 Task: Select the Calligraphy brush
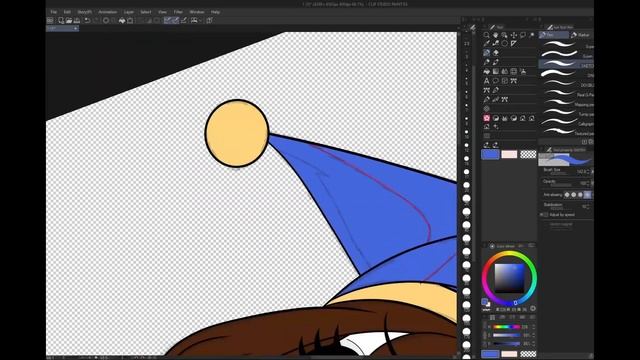[567, 123]
